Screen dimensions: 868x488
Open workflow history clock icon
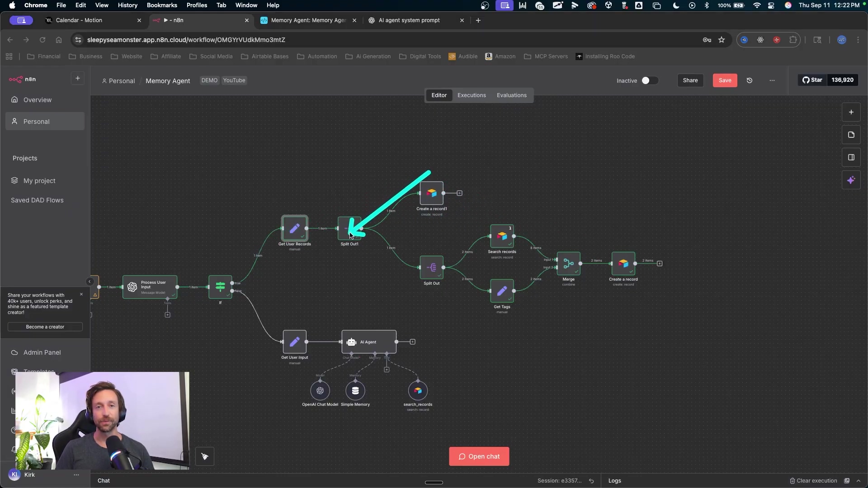pos(750,80)
